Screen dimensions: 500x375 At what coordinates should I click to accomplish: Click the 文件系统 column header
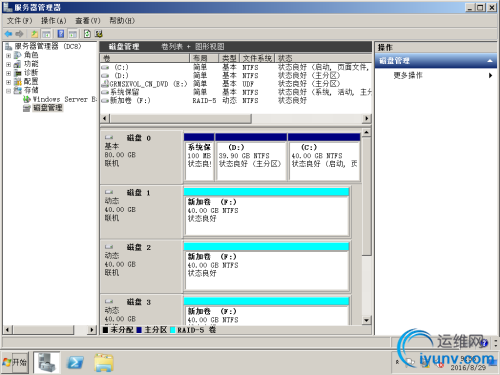coord(257,58)
